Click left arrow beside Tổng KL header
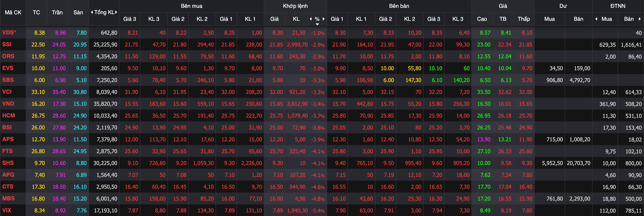This screenshot has width=644, height=216. [x=92, y=12]
